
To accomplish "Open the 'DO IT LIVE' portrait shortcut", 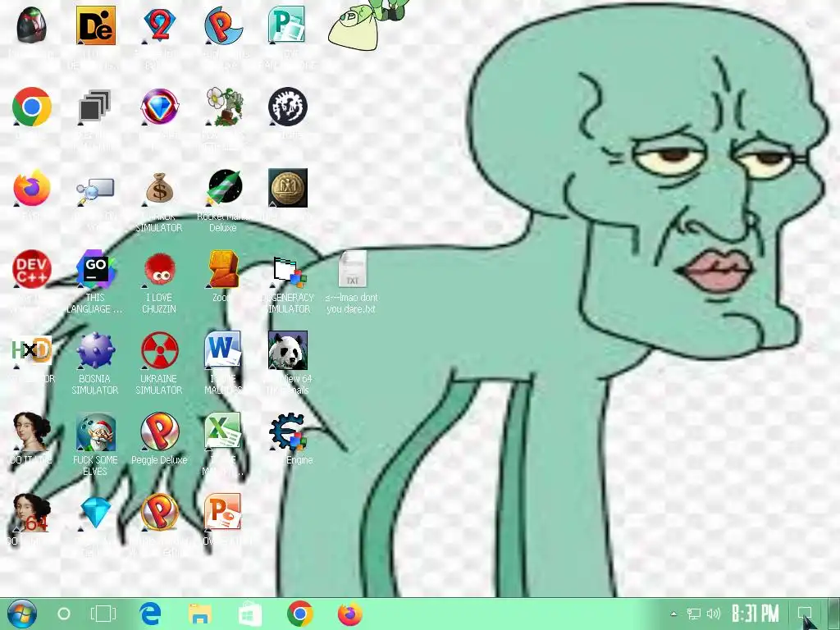I will 32,431.
